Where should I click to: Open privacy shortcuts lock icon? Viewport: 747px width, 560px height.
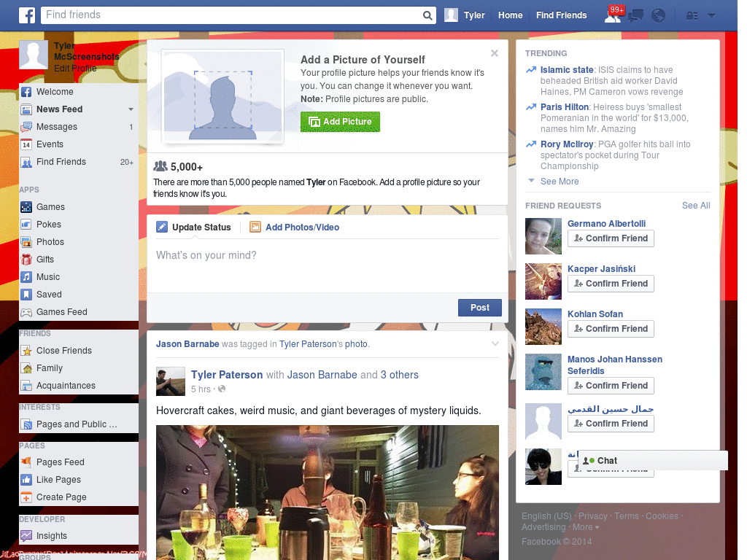click(692, 16)
